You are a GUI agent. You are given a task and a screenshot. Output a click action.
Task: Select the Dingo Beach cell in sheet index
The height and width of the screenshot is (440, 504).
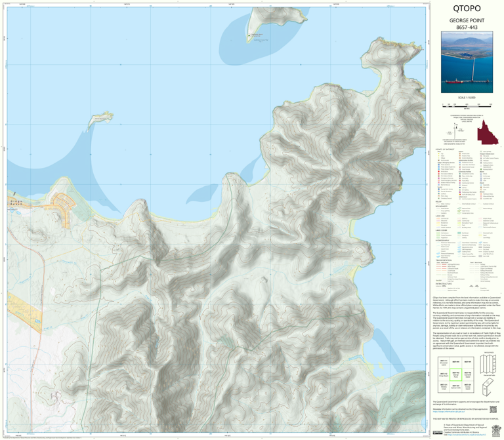pos(444,375)
